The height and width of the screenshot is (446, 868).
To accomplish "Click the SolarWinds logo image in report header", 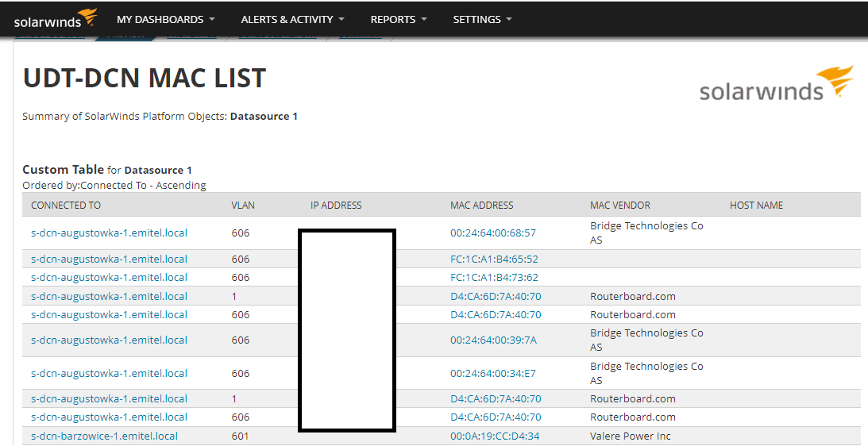I will tap(776, 84).
